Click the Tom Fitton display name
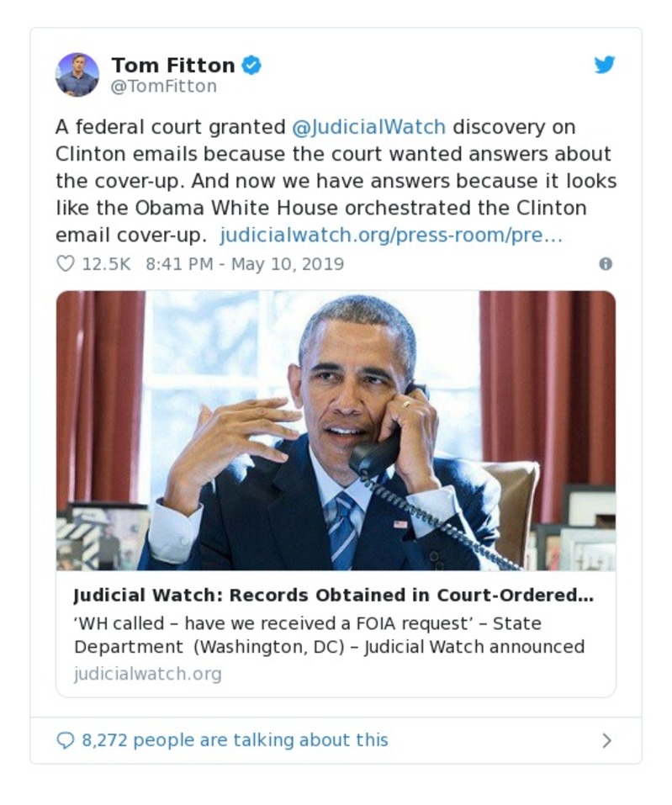Viewport: 672px width, 805px height. [173, 66]
